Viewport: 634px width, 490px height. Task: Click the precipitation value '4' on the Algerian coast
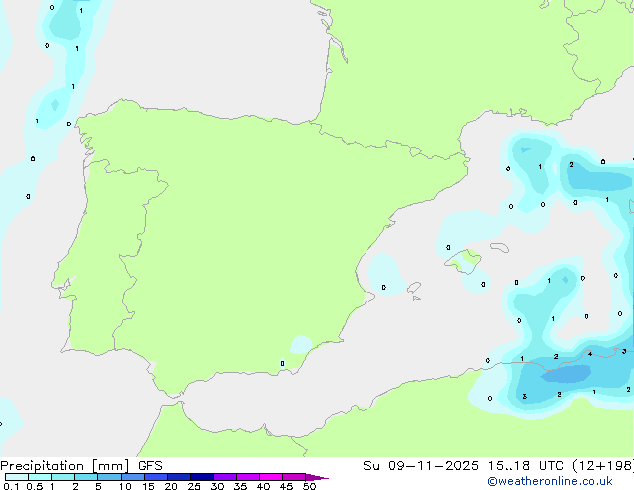tap(590, 354)
